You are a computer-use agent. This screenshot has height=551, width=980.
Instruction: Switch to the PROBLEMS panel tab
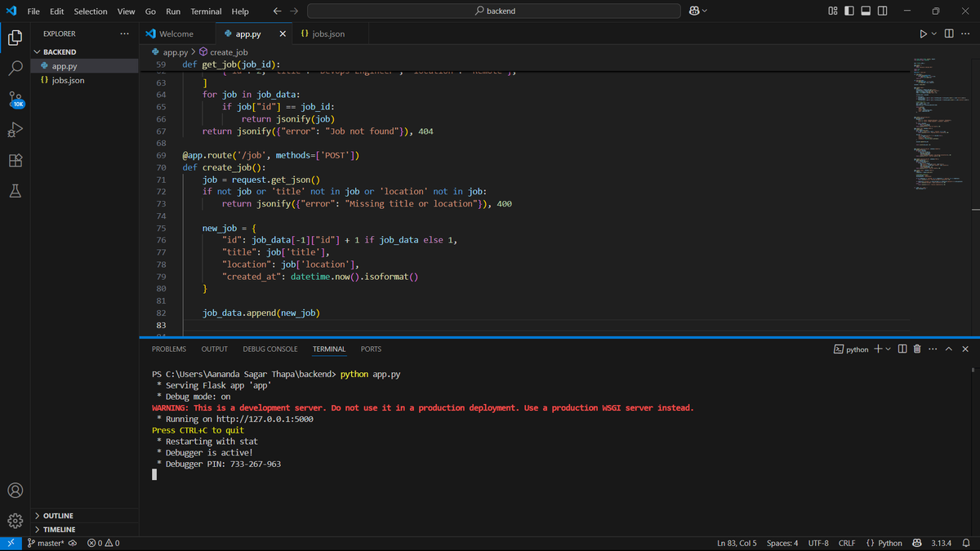pos(169,349)
